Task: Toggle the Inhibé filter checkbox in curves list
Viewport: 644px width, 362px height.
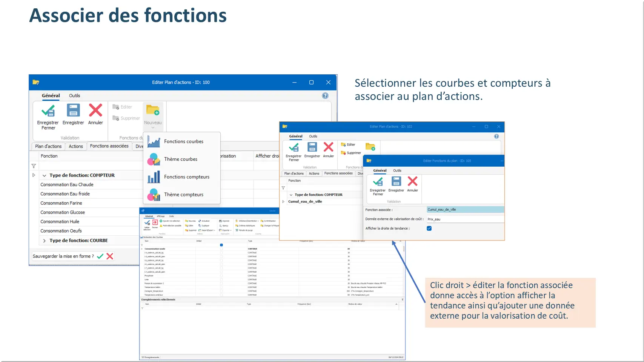Action: [221, 245]
